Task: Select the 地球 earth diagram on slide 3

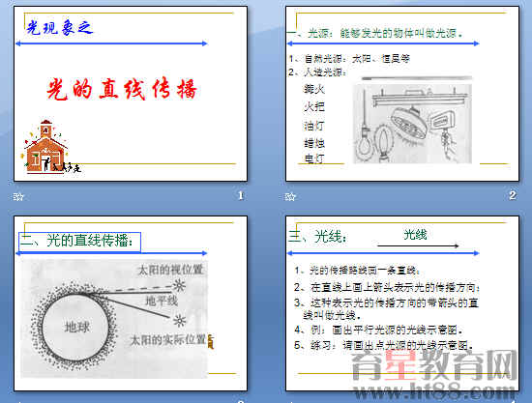Action: 114,319
